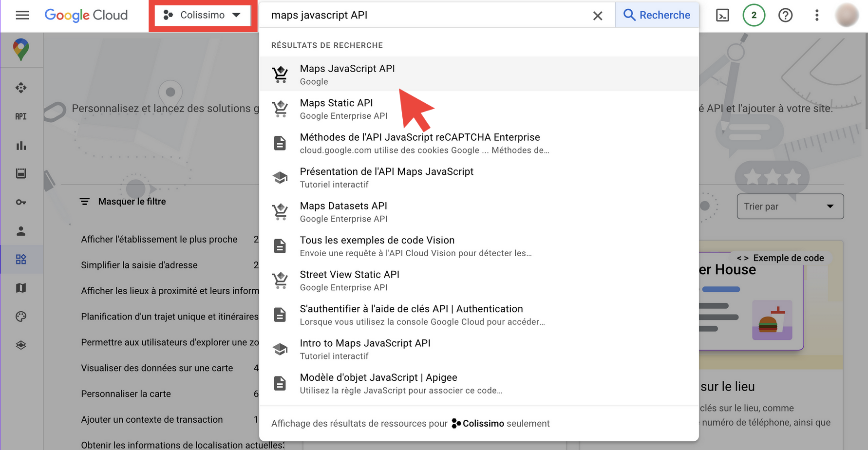Filter by Planification d'un trajet unique
The image size is (868, 450).
170,317
